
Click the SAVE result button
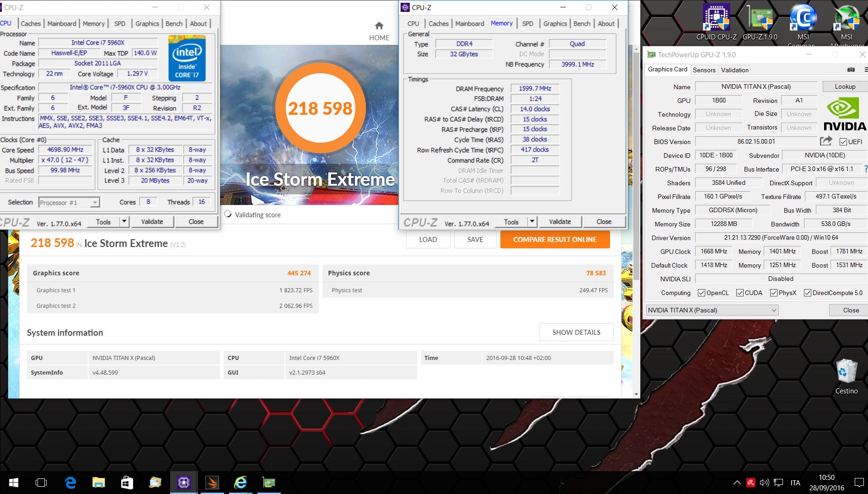tap(475, 239)
